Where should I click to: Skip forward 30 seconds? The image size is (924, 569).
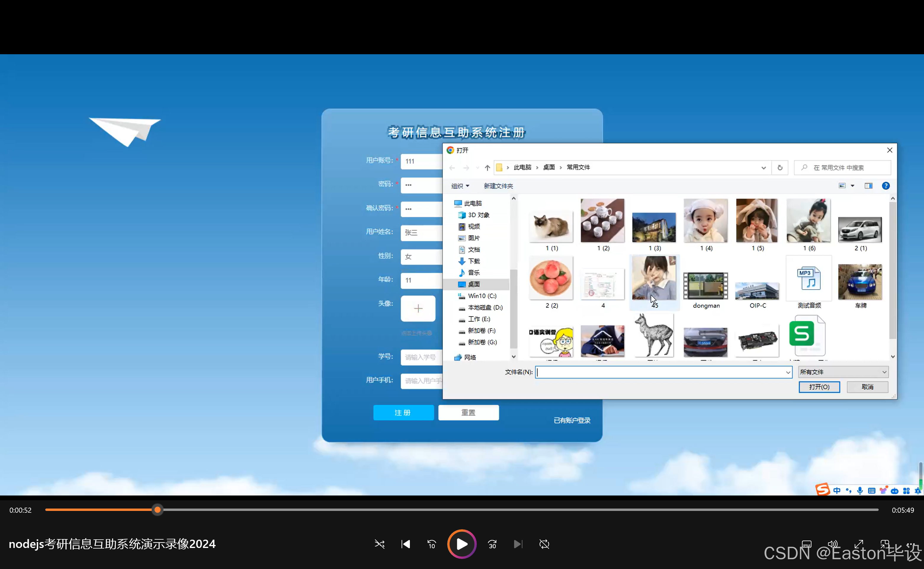pos(492,544)
